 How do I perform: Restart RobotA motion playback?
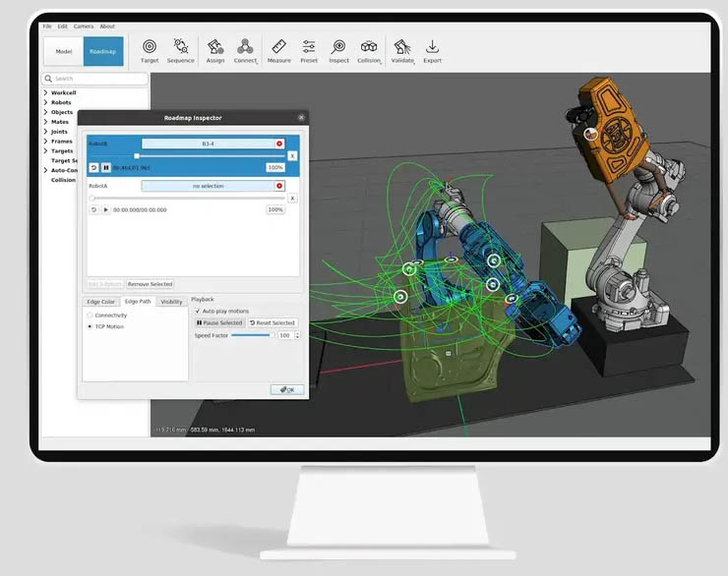point(93,209)
